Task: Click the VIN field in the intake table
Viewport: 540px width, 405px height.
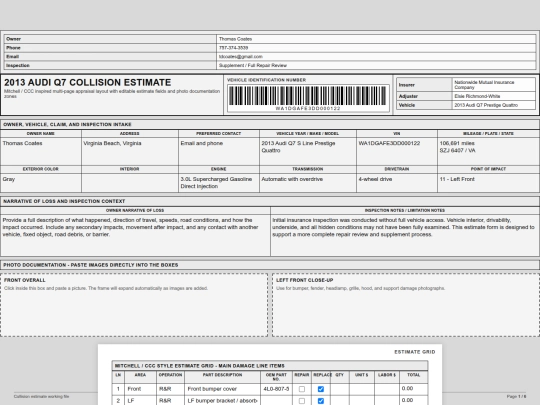Action: pos(397,151)
